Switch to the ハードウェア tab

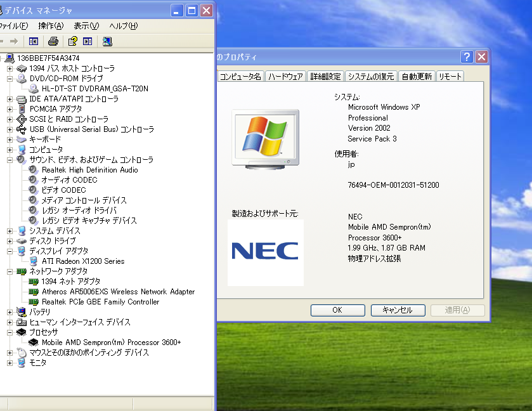pyautogui.click(x=285, y=76)
